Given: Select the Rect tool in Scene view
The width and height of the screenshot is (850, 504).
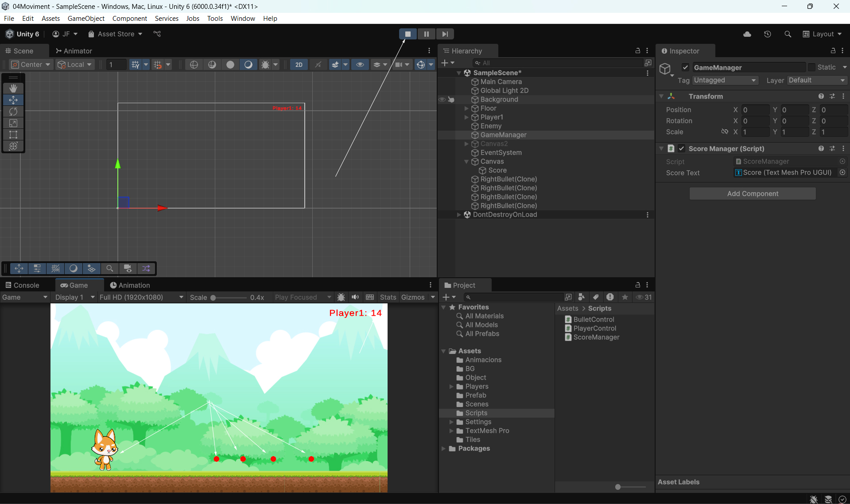Looking at the screenshot, I should click(13, 135).
